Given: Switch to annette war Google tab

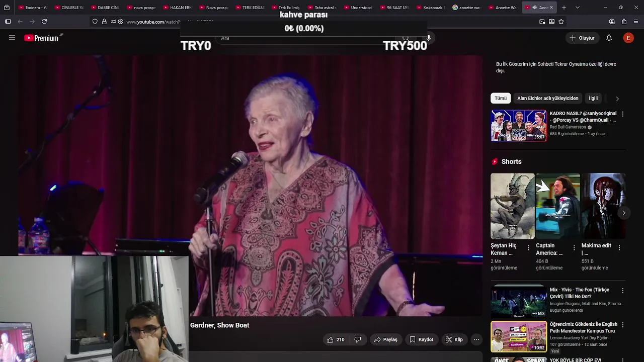Looking at the screenshot, I should tap(467, 8).
